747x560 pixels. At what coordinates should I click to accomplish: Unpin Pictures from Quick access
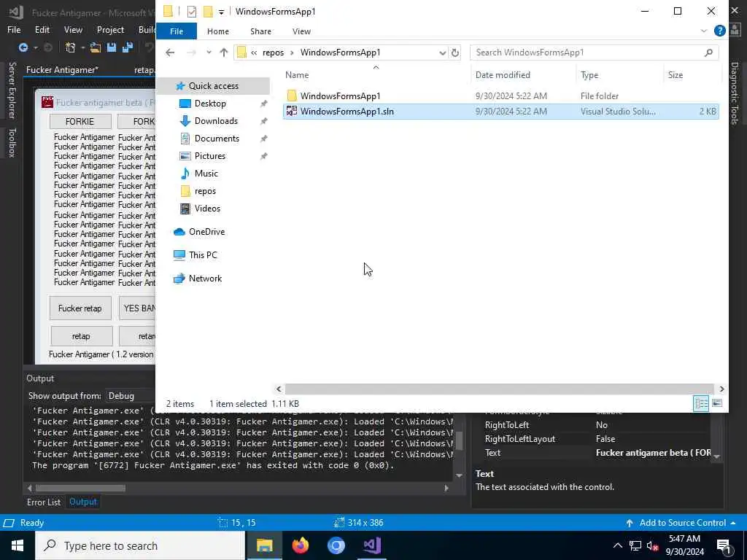[263, 156]
